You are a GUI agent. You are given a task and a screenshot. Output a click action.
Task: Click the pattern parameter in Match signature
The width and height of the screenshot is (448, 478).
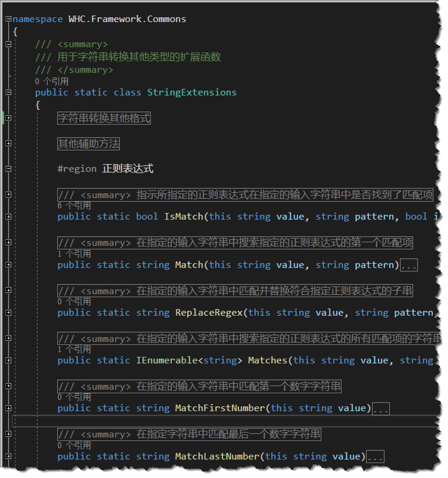[x=374, y=265]
